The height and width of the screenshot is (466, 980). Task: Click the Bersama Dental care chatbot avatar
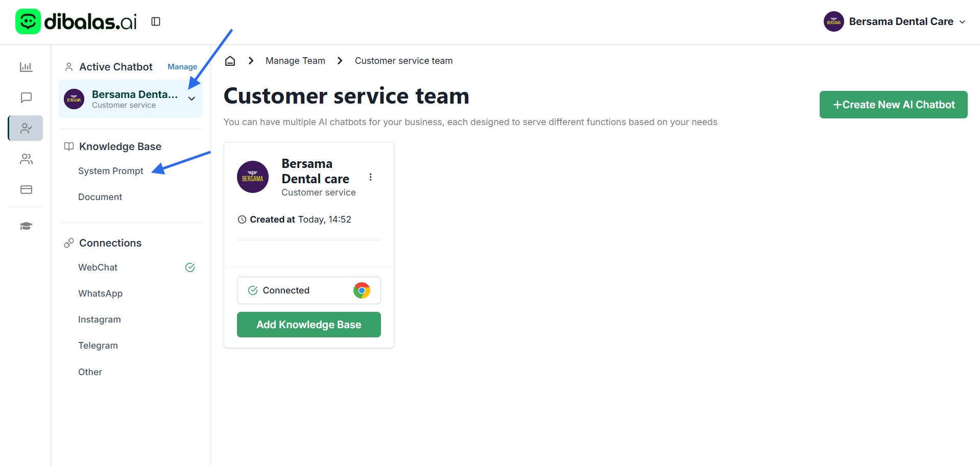tap(253, 177)
